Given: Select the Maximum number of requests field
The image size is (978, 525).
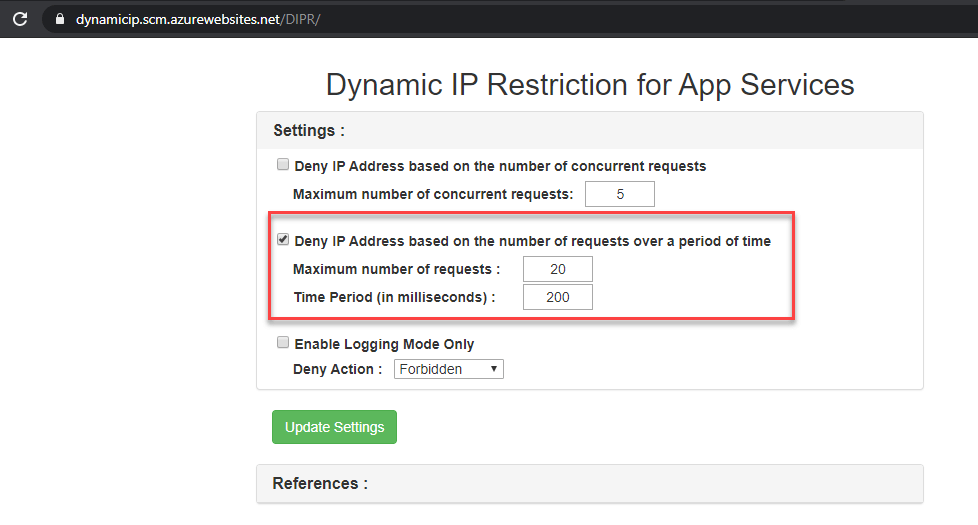Looking at the screenshot, I should point(557,269).
